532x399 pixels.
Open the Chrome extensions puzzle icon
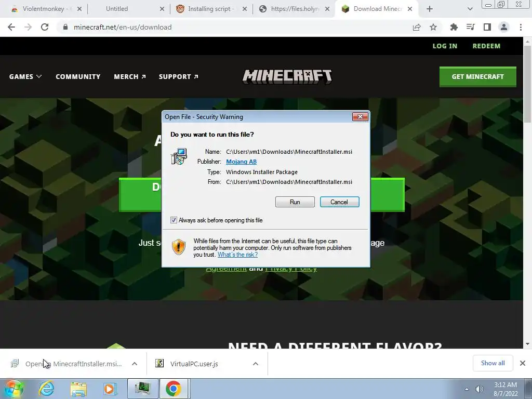click(x=454, y=27)
